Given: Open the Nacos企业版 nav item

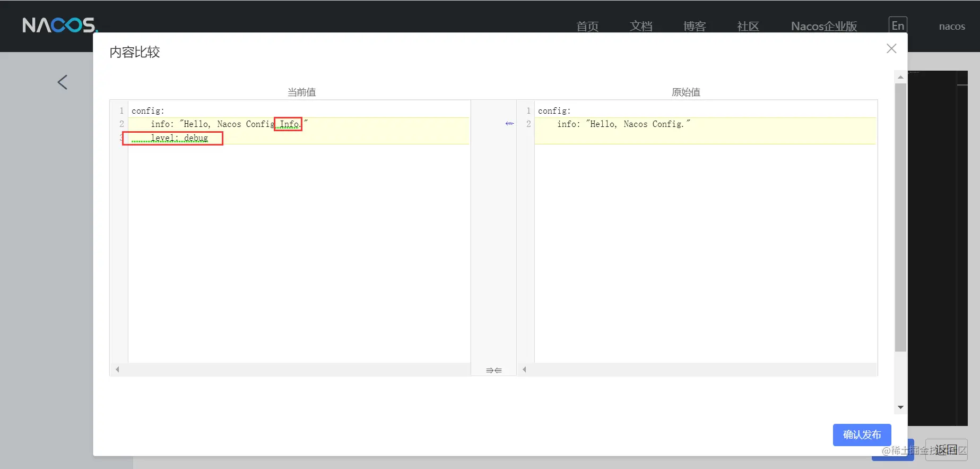Looking at the screenshot, I should [x=824, y=26].
